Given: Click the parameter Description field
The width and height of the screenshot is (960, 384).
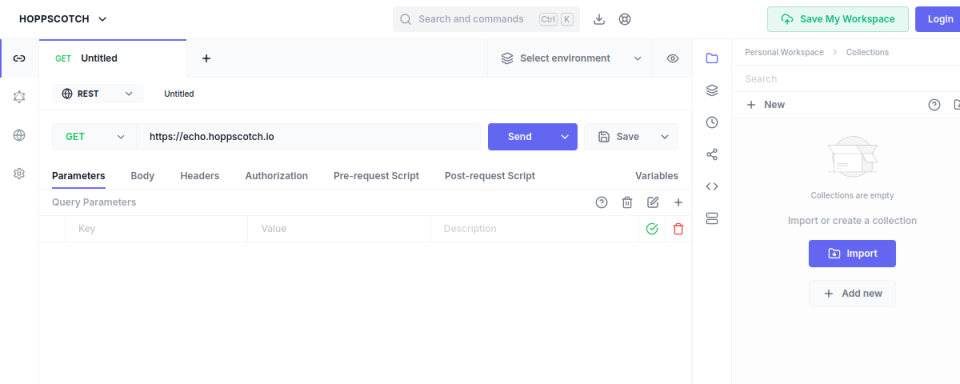Looking at the screenshot, I should [534, 229].
